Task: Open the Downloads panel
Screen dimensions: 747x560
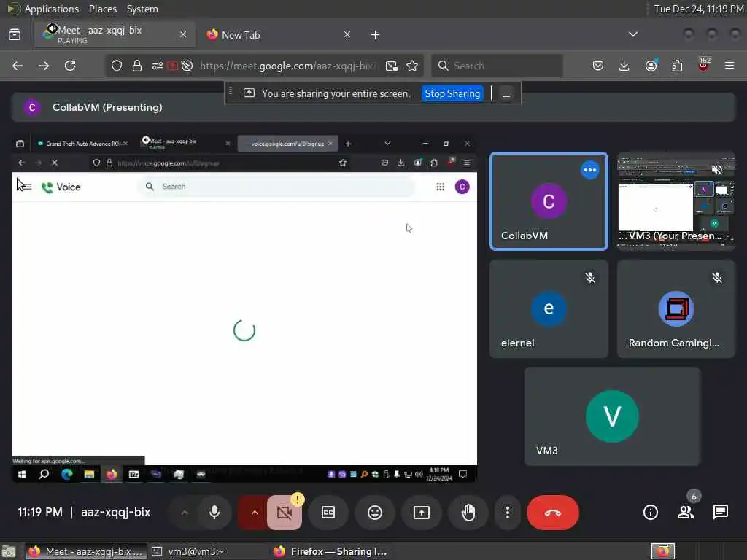Action: [x=624, y=66]
